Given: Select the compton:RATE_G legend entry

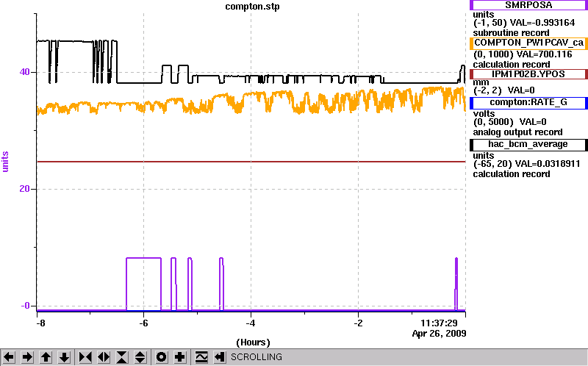Looking at the screenshot, I should (528, 103).
